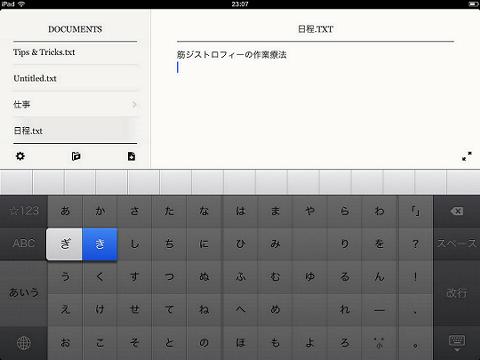Tap the backspace delete key
Image resolution: width=480 pixels, height=360 pixels.
click(456, 211)
